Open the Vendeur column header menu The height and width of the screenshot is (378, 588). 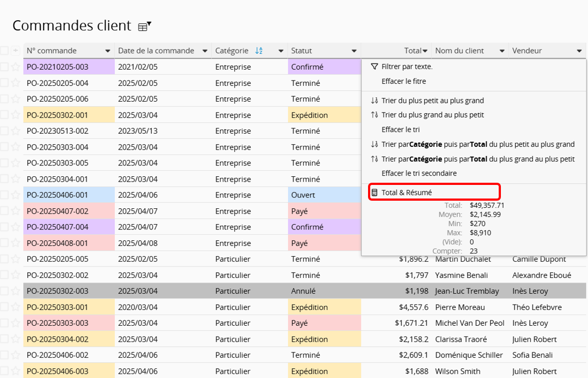click(x=579, y=51)
